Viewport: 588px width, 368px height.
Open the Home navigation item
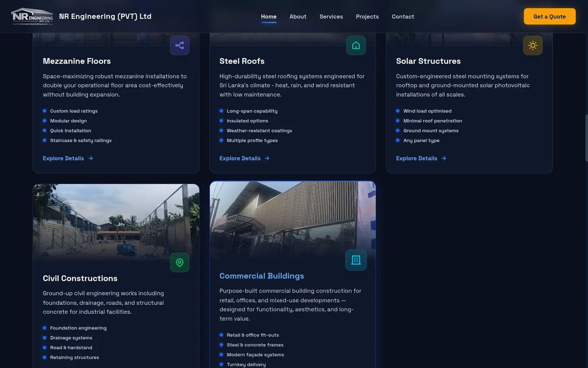point(269,17)
